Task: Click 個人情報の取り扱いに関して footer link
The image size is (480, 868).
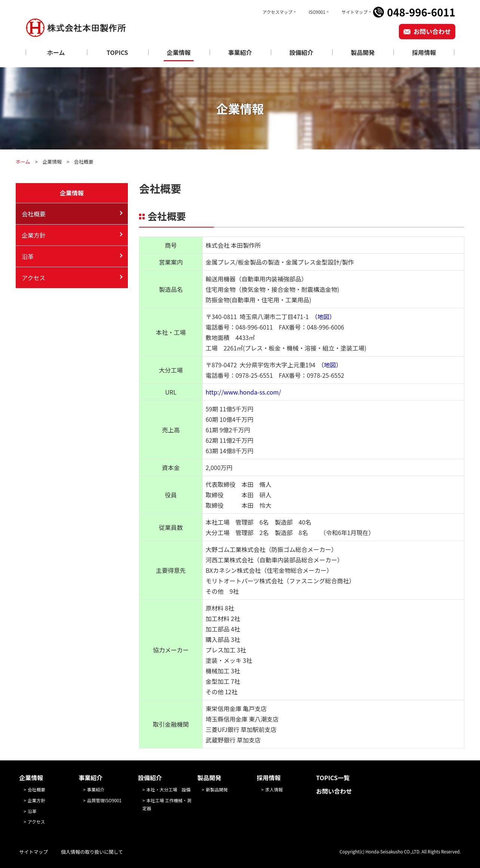Action: pyautogui.click(x=92, y=852)
